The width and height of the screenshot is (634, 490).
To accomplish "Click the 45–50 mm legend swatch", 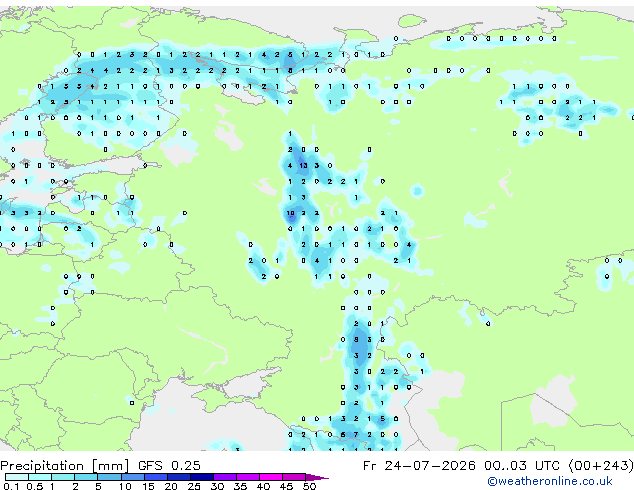I will [294, 477].
